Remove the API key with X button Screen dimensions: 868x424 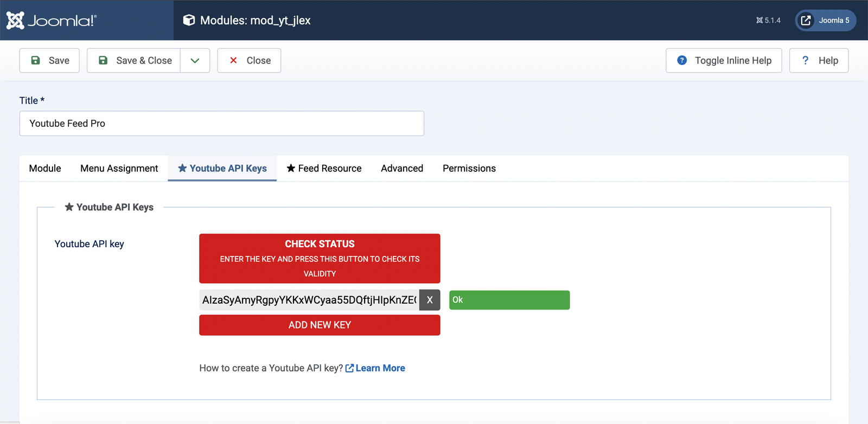pyautogui.click(x=430, y=300)
